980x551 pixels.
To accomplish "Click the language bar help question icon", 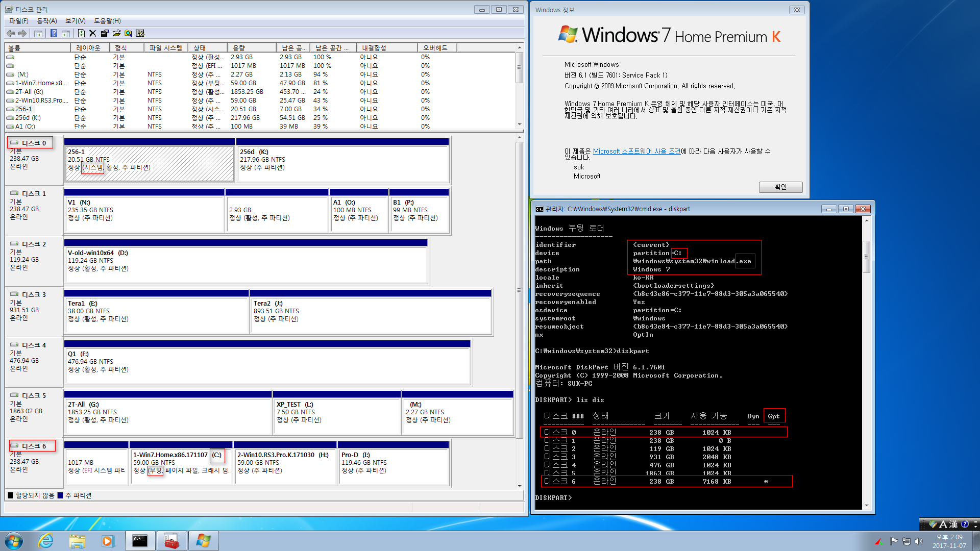I will [x=964, y=524].
